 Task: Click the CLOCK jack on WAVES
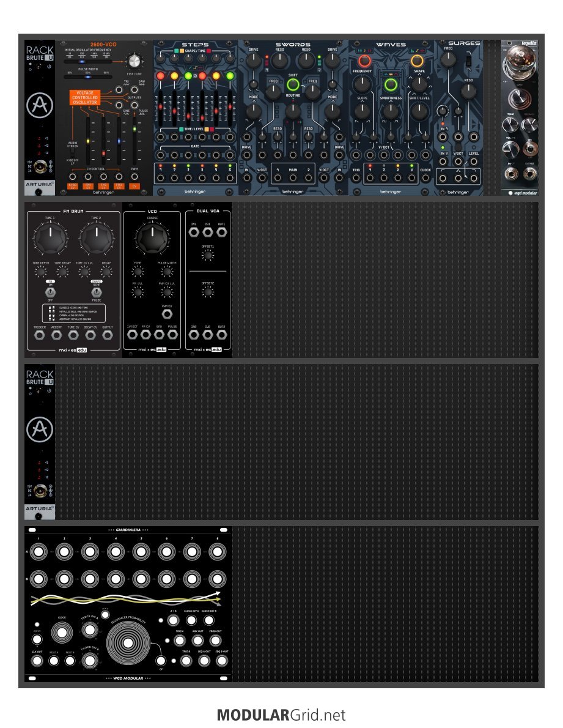tap(425, 178)
